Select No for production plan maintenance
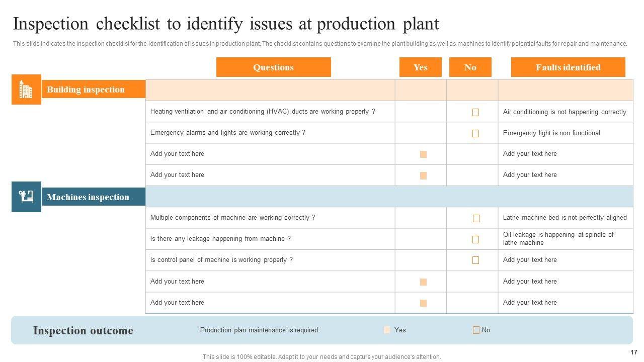Screen dimensions: 644x362 [476, 330]
